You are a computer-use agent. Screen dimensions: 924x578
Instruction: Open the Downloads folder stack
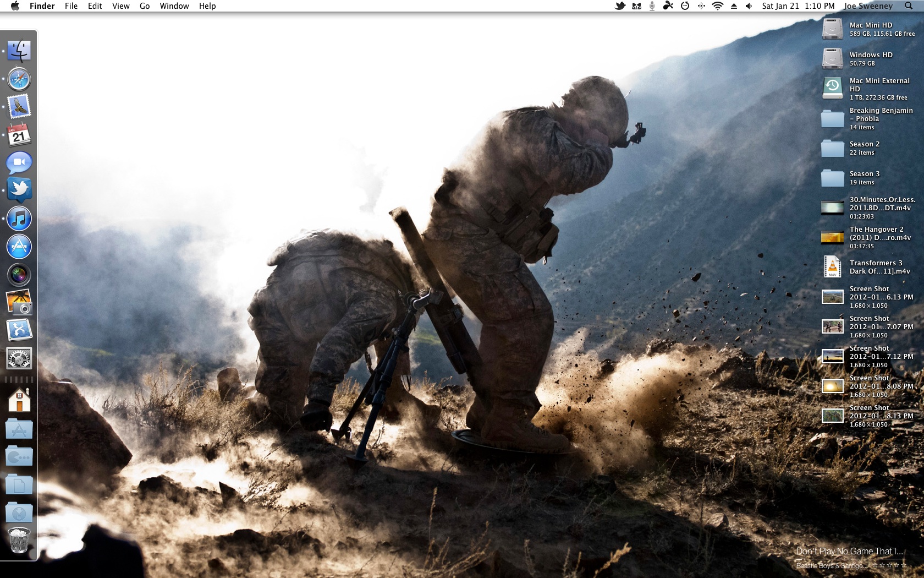(x=19, y=513)
